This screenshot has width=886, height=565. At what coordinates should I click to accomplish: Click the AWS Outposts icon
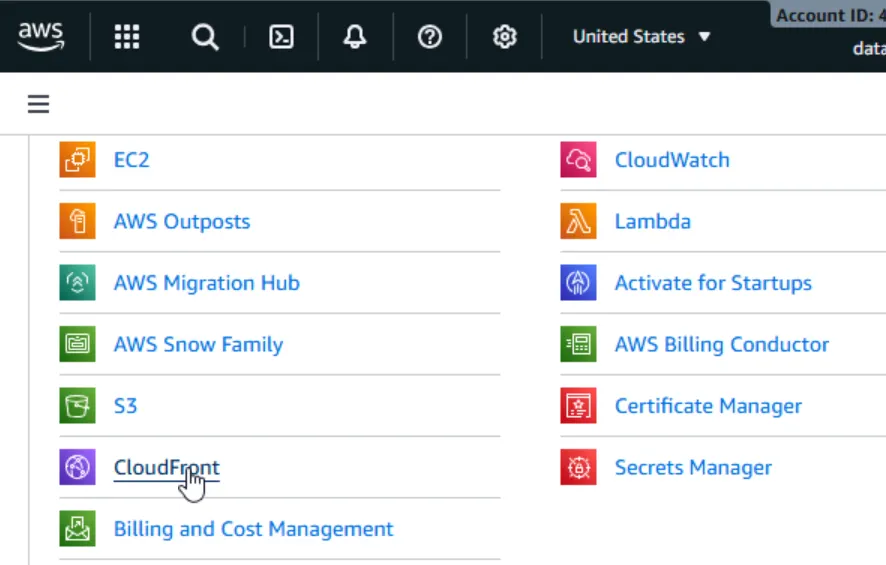pyautogui.click(x=77, y=221)
